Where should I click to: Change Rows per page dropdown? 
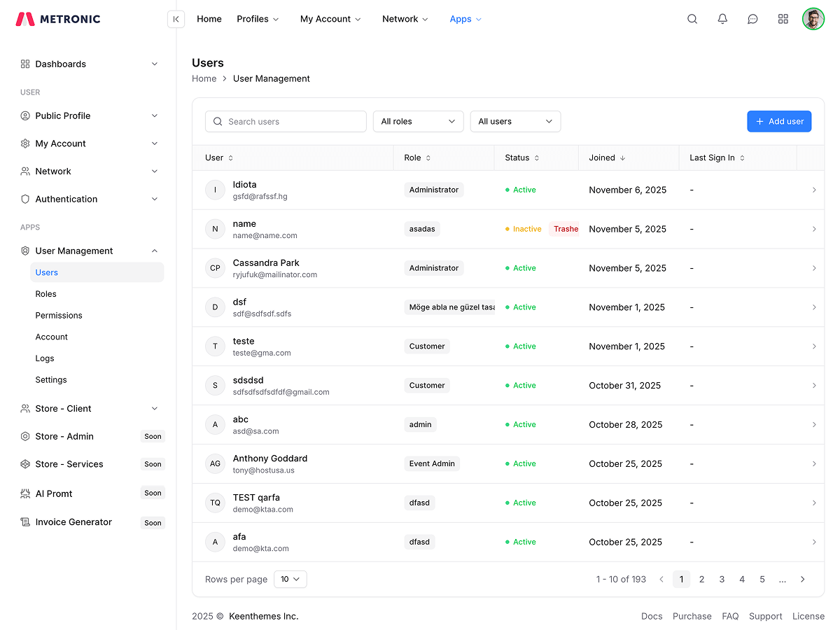coord(290,579)
